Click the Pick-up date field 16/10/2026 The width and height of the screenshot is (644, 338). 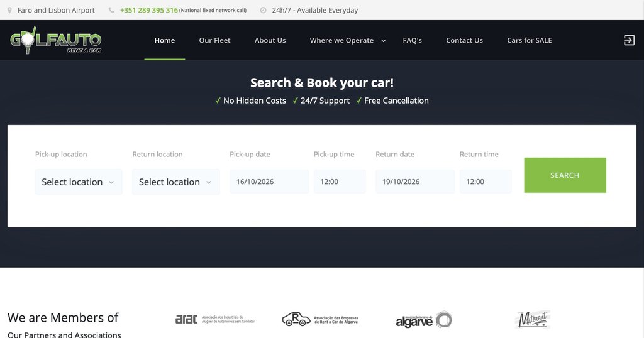click(269, 182)
